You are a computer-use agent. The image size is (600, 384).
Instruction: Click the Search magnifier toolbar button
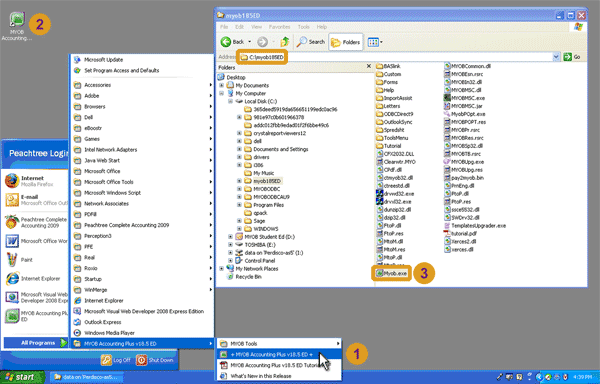pyautogui.click(x=311, y=42)
